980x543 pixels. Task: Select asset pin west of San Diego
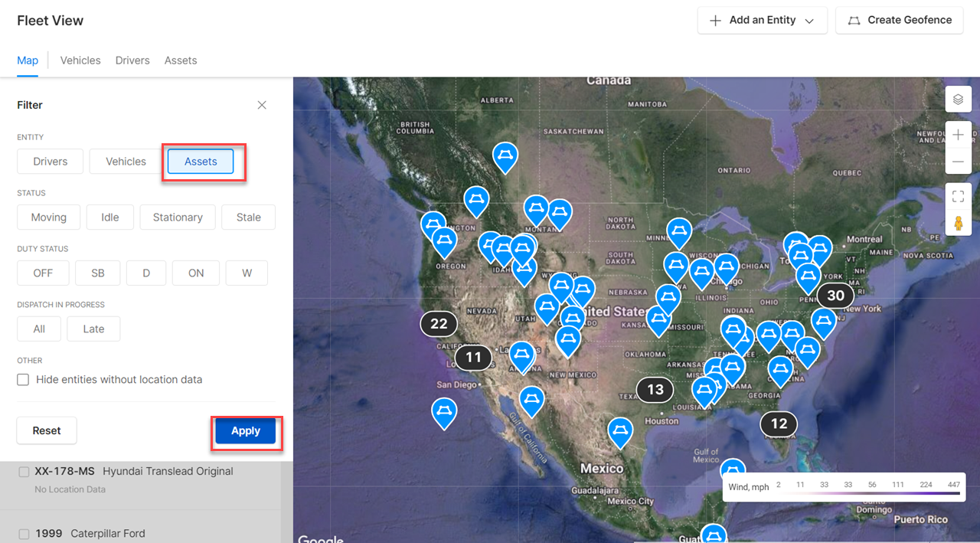[444, 412]
